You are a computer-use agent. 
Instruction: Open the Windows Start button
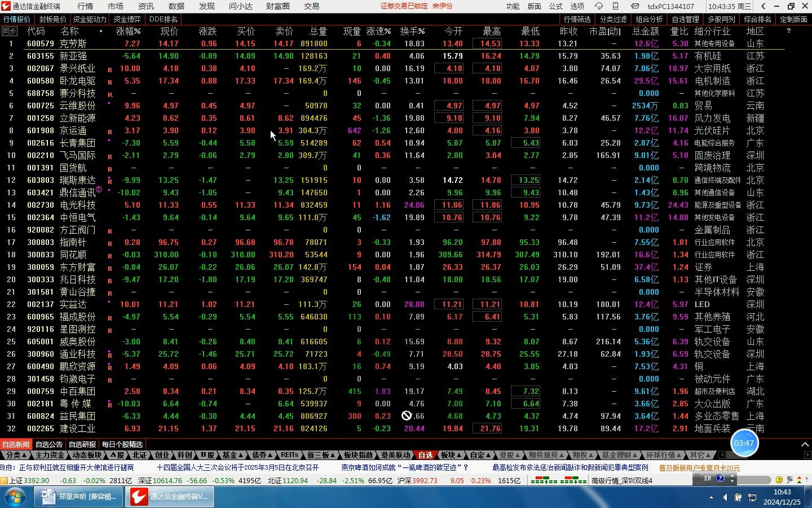click(15, 497)
